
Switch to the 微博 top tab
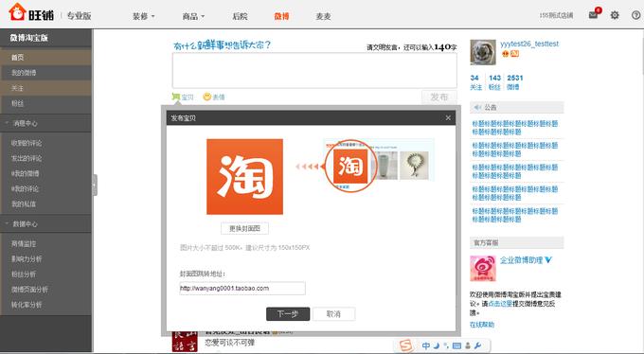(282, 16)
